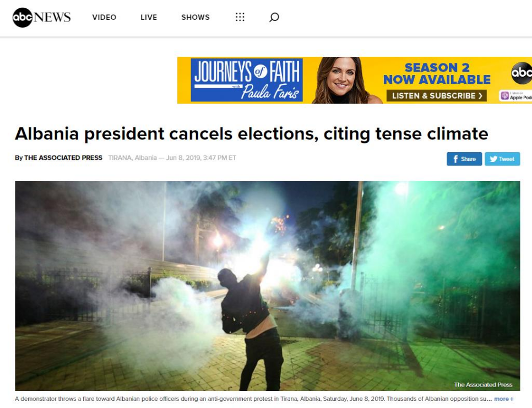Click the Season 2 Now Available text

[437, 73]
